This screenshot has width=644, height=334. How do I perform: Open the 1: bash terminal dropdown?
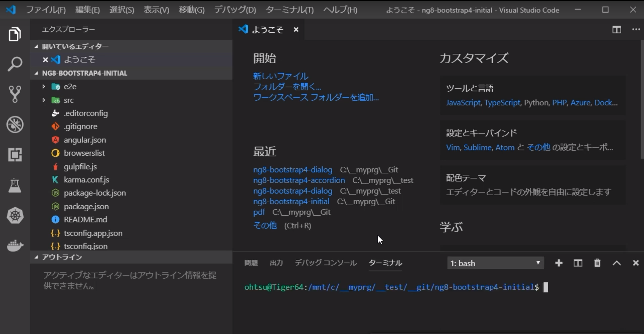click(495, 263)
